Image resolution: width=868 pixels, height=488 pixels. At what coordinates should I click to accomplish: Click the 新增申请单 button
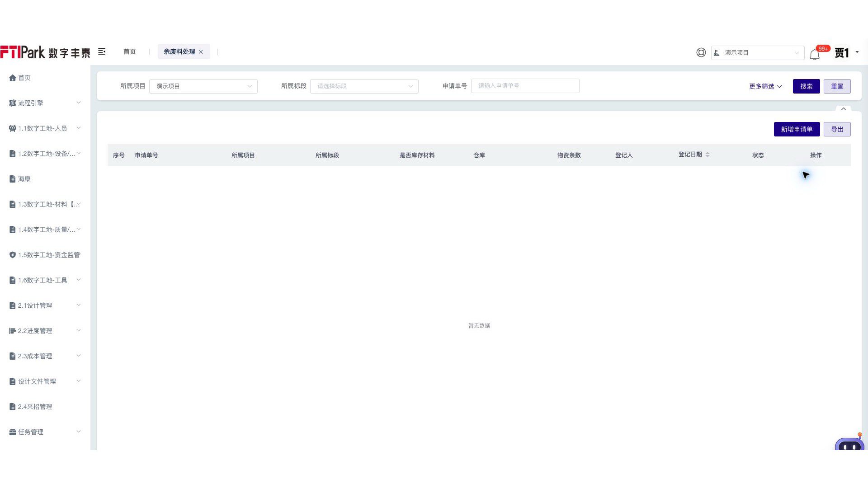[797, 129]
